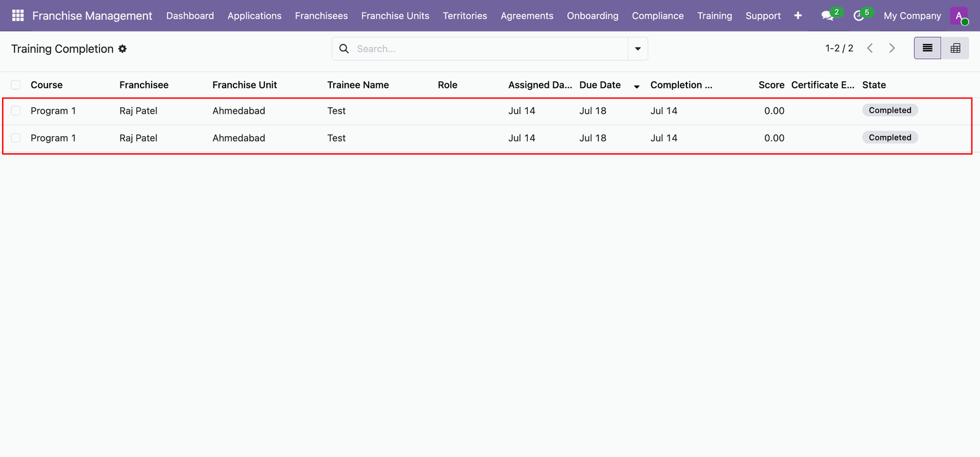Click the 1-2 / 2 pager counter
Image resolution: width=980 pixels, height=457 pixels.
coord(839,48)
